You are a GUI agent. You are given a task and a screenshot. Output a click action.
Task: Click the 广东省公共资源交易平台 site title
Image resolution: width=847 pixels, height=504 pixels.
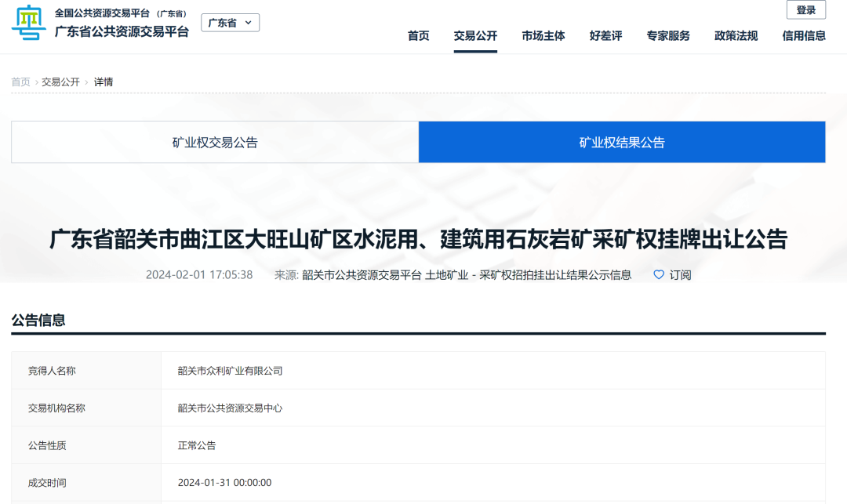[x=122, y=31]
